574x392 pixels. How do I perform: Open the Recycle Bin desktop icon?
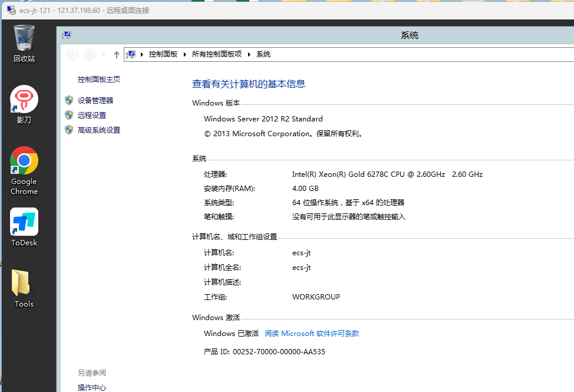tap(24, 43)
